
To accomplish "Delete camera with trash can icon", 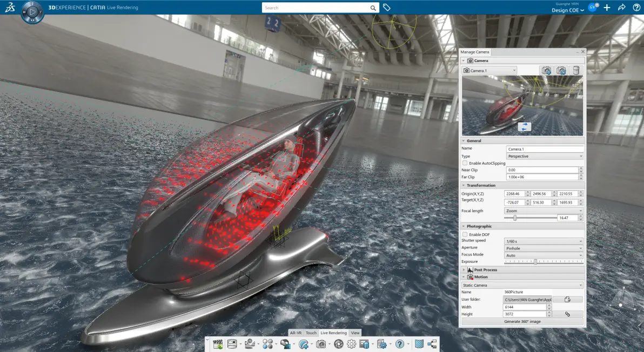I will tap(576, 71).
